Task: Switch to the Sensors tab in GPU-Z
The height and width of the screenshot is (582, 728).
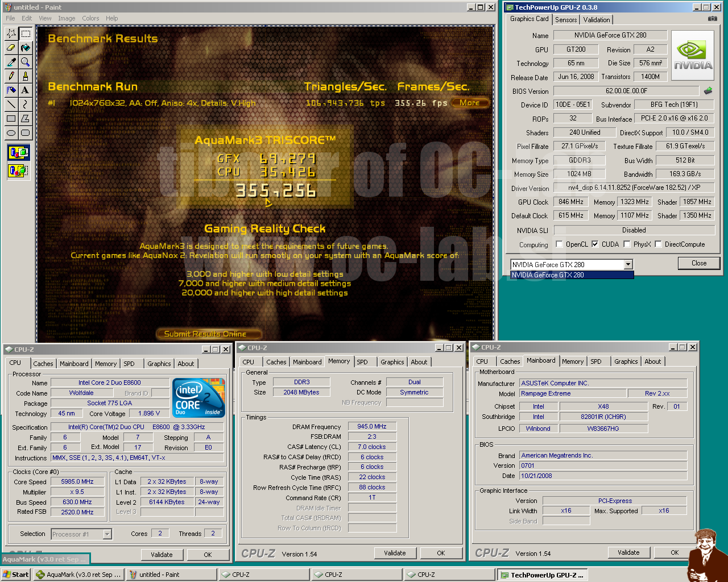Action: pyautogui.click(x=566, y=19)
